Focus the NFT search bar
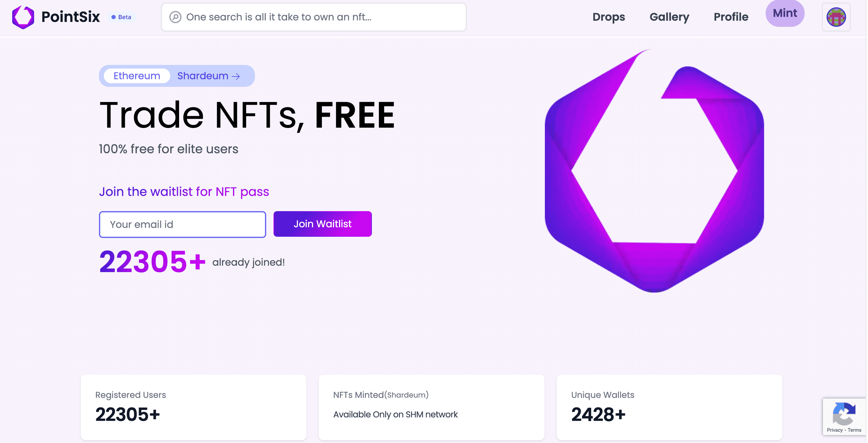The image size is (868, 443). point(314,17)
